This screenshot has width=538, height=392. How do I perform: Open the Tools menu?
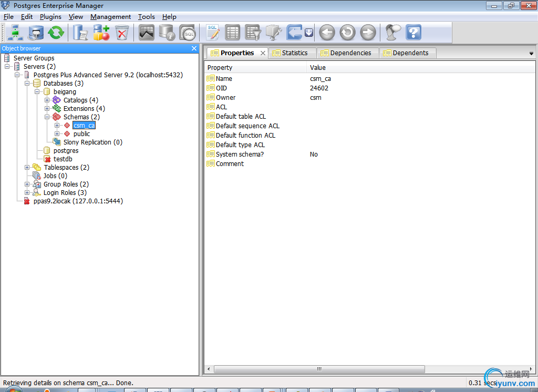(x=146, y=17)
